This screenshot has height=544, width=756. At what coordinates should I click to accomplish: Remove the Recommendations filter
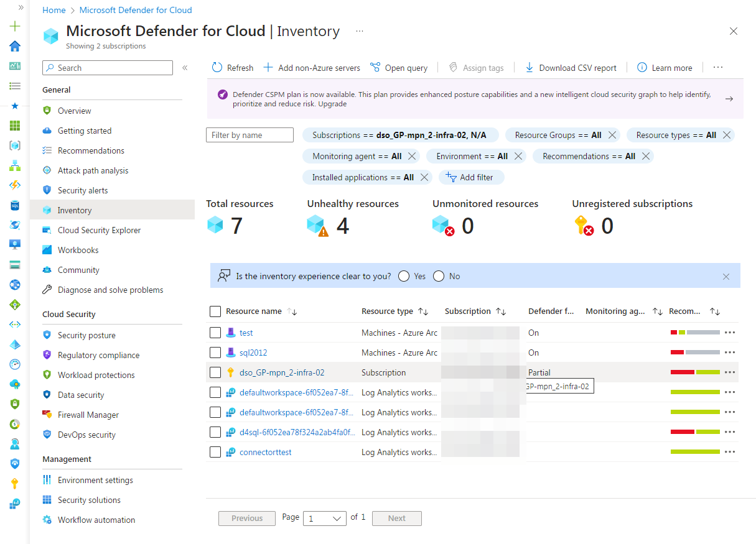(646, 156)
